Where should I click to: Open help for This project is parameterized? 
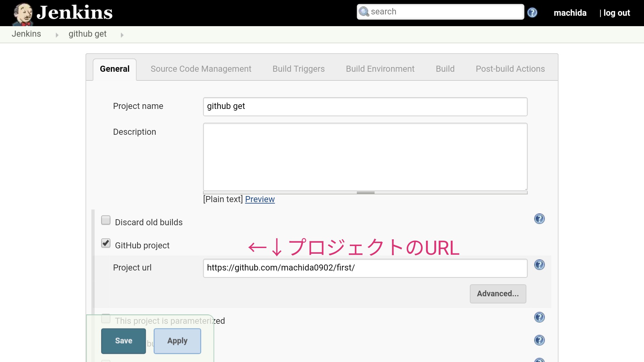[539, 317]
